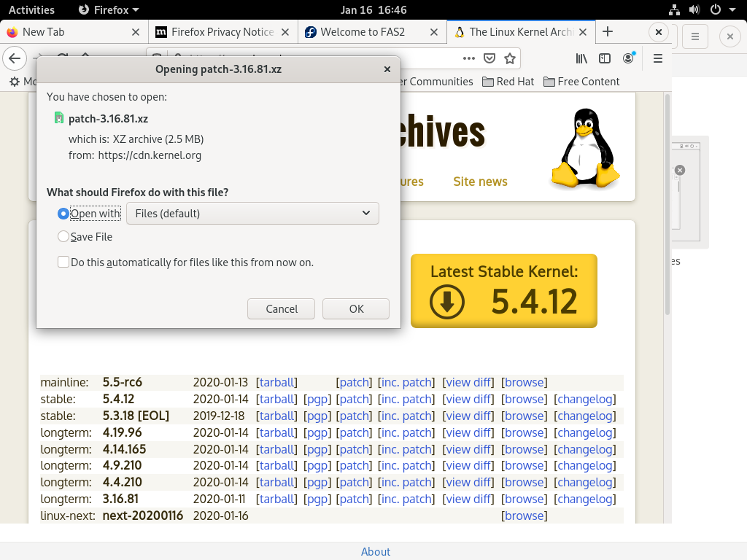Open the Red Hat bookmarks folder
The width and height of the screenshot is (747, 560).
pyautogui.click(x=508, y=82)
